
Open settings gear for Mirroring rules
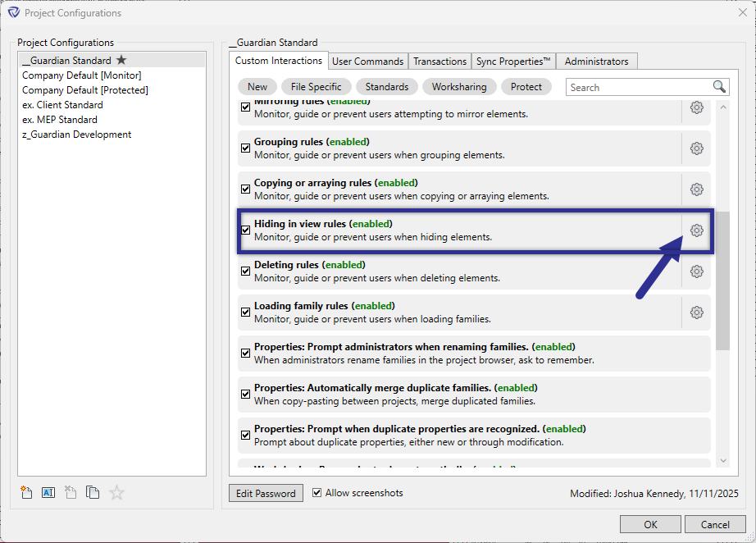pos(696,107)
